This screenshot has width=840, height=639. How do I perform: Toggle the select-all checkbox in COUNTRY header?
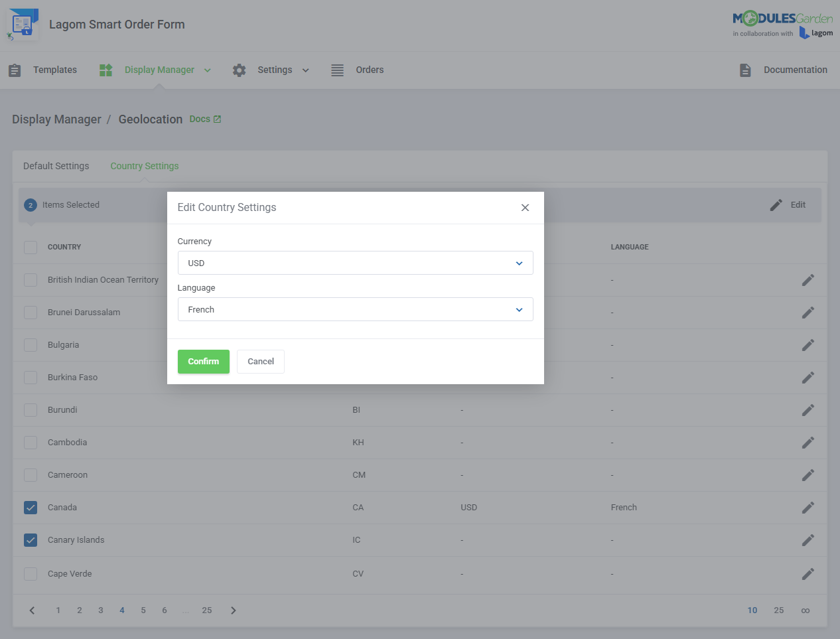(31, 247)
